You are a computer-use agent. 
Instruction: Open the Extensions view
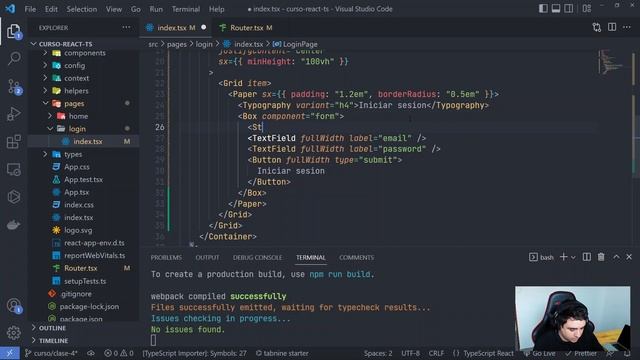14,142
